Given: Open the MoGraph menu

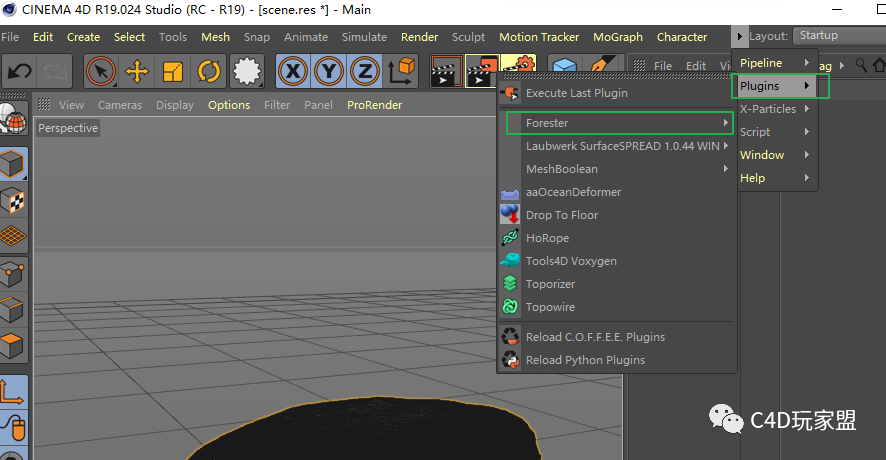Looking at the screenshot, I should point(618,37).
